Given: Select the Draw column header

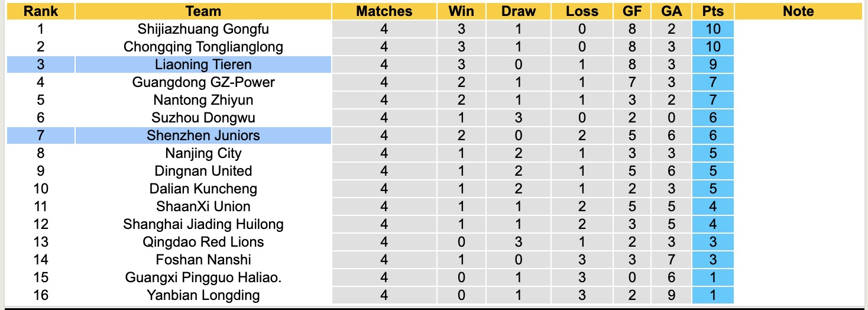Looking at the screenshot, I should 519,11.
